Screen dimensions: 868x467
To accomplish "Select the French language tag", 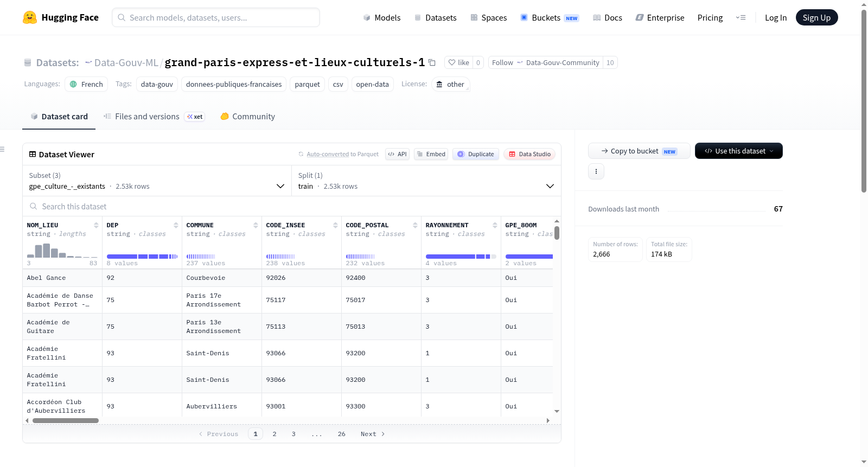I will tap(86, 84).
